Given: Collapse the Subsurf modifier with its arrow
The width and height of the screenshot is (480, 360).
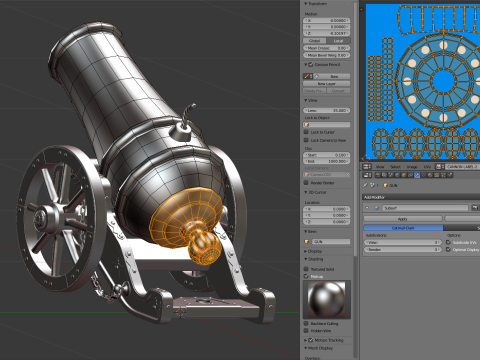Looking at the screenshot, I should (x=367, y=208).
